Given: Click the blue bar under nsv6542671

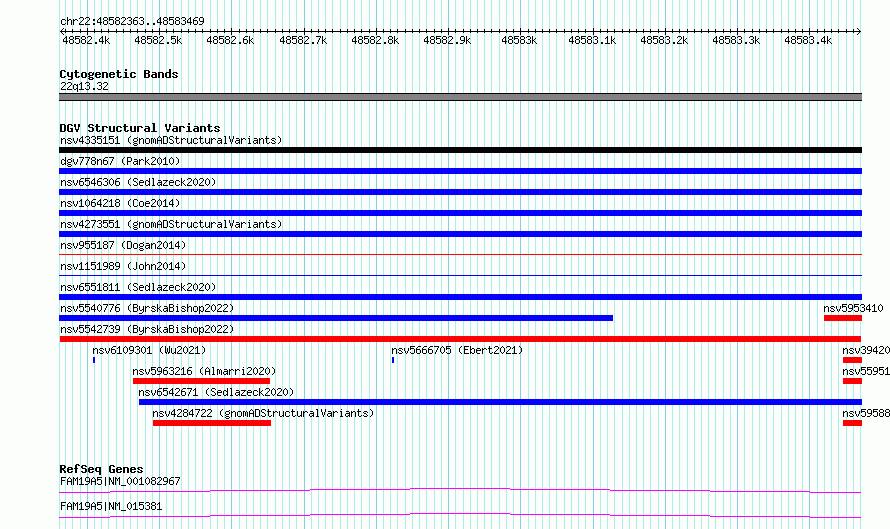Looking at the screenshot, I should (x=500, y=402).
